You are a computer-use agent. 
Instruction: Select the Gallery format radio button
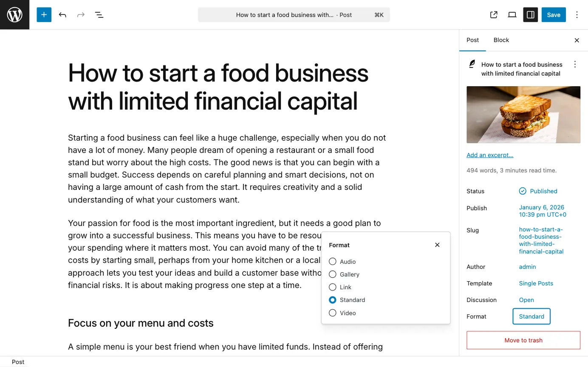pos(333,274)
